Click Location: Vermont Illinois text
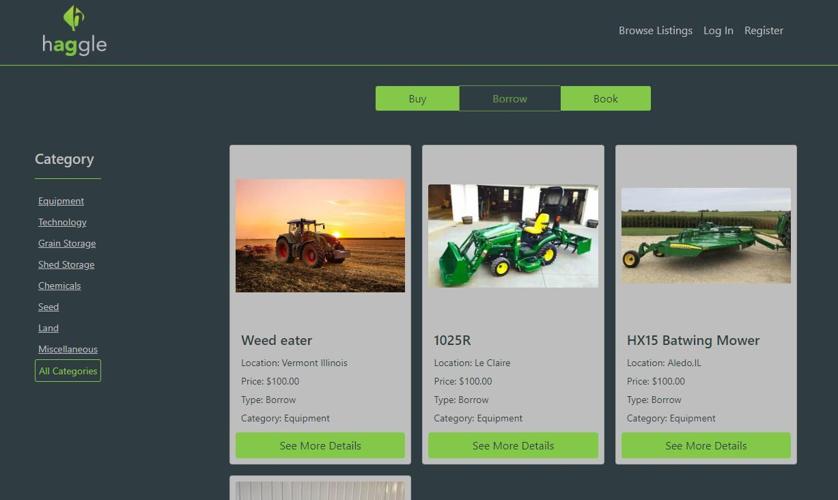The width and height of the screenshot is (838, 500). point(294,363)
